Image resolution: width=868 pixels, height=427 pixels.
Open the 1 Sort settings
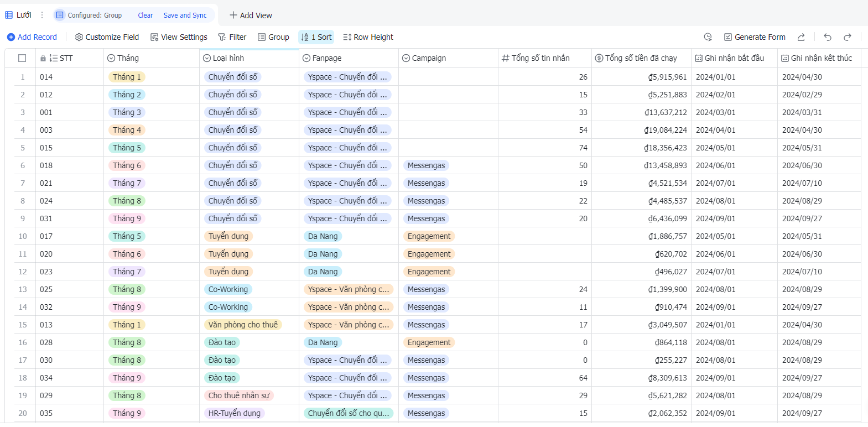pyautogui.click(x=316, y=37)
